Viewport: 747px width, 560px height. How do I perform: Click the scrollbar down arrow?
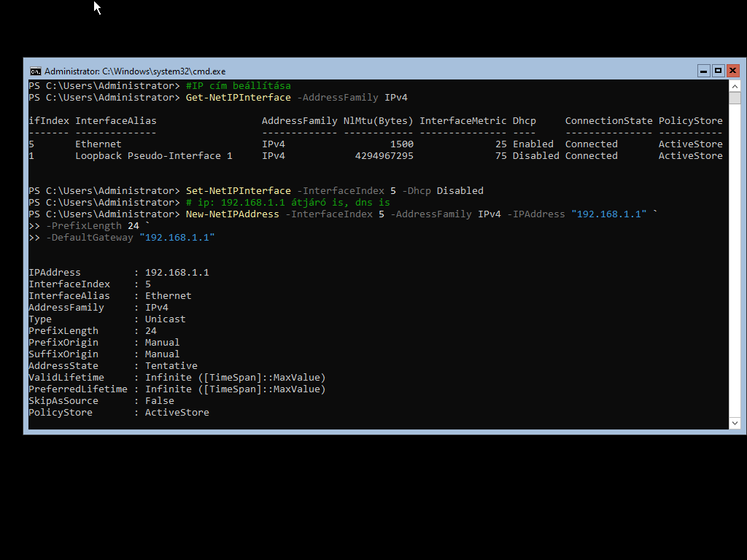click(x=735, y=423)
